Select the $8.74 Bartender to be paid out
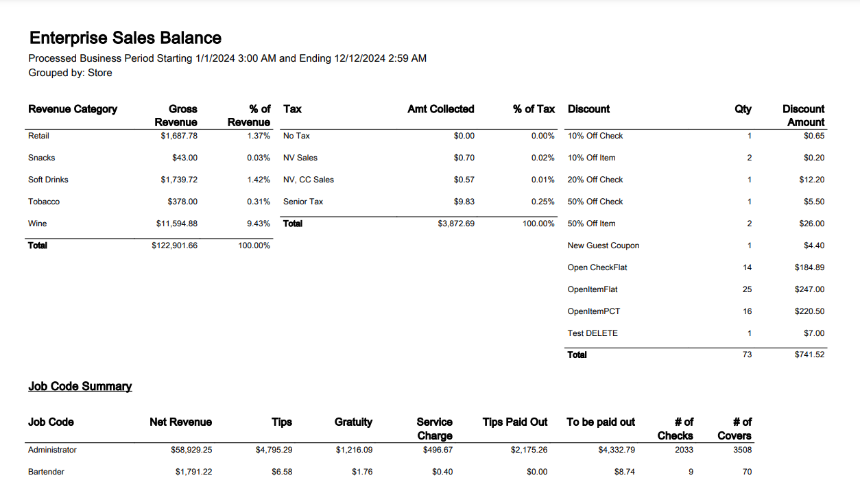Viewport: 860px width, 504px height. [x=625, y=472]
